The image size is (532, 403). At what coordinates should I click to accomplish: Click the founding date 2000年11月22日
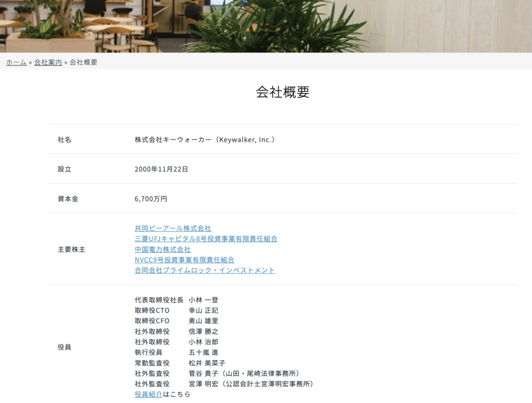click(x=162, y=169)
